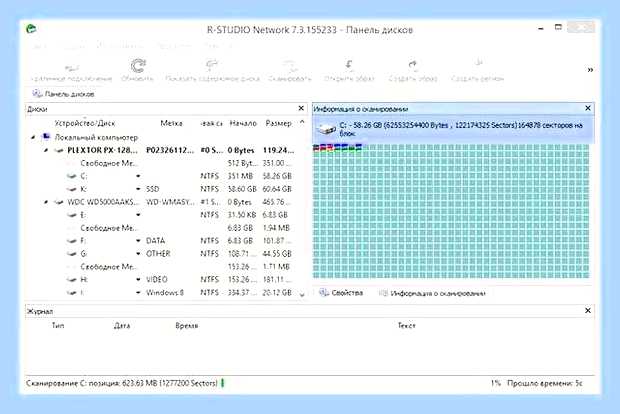Click the Дата column header in Журнал
620x414 pixels.
122,325
